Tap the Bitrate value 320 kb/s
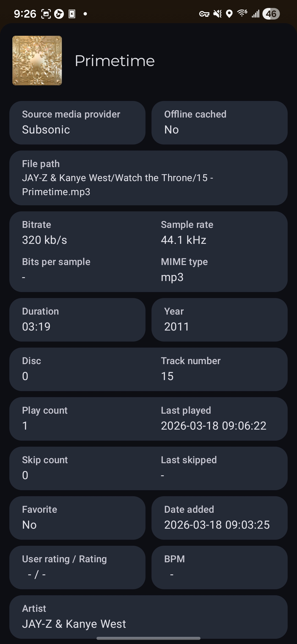Viewport: 297px width, 644px height. click(45, 240)
